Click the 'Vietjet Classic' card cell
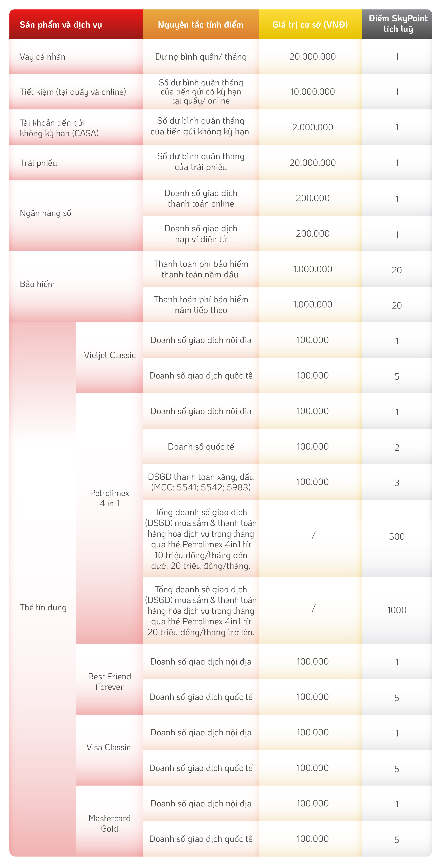 [110, 358]
